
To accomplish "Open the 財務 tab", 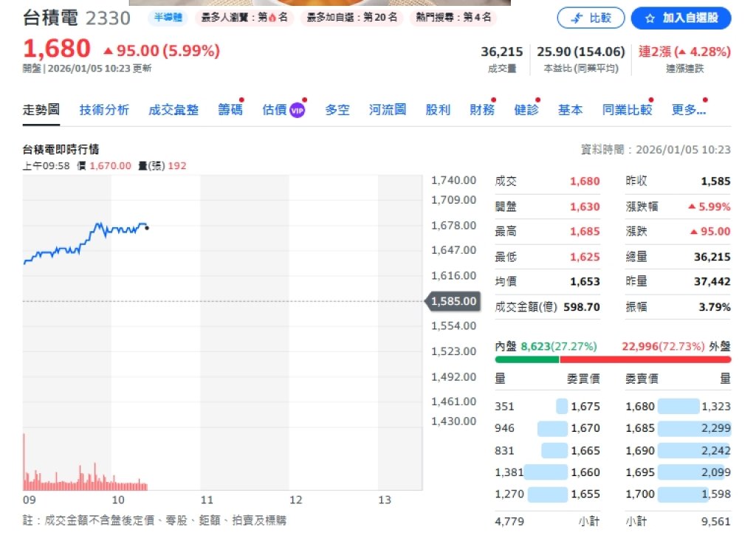I will (482, 110).
